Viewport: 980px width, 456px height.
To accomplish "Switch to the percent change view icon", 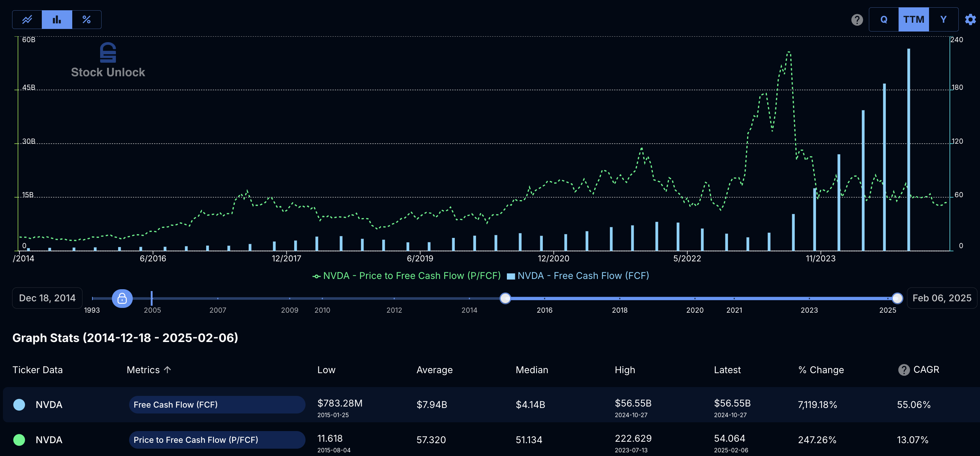I will pos(86,19).
